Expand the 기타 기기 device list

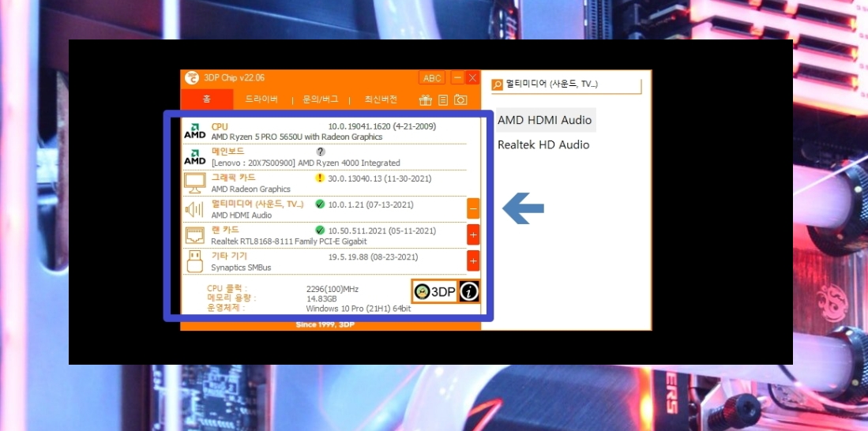473,260
